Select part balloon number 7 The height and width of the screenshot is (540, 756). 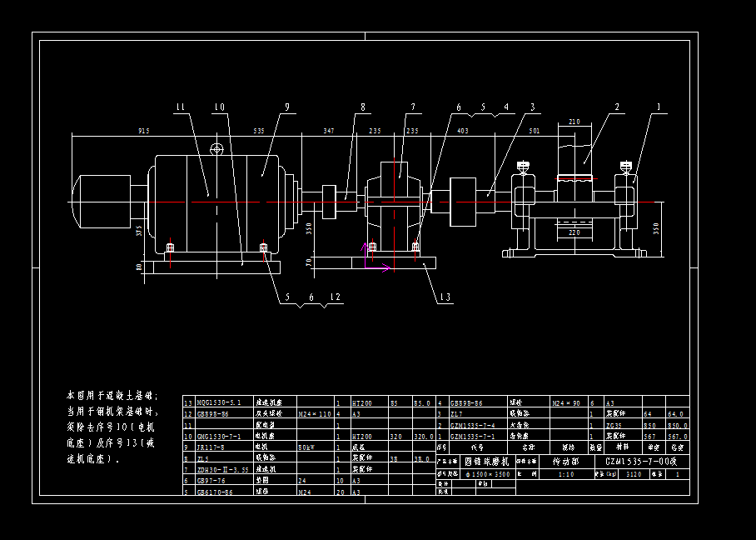coord(413,107)
